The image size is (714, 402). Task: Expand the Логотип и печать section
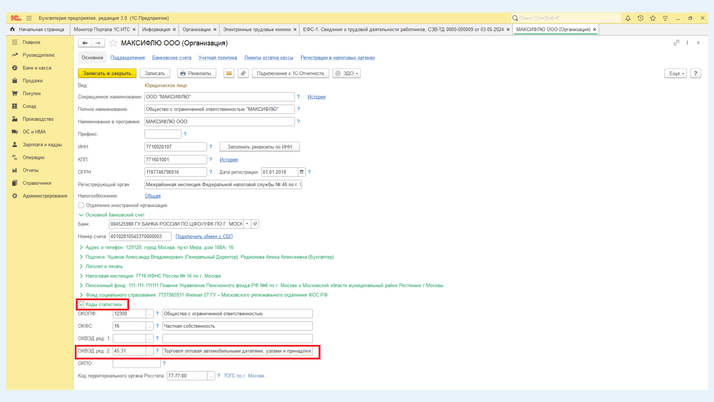click(x=82, y=266)
